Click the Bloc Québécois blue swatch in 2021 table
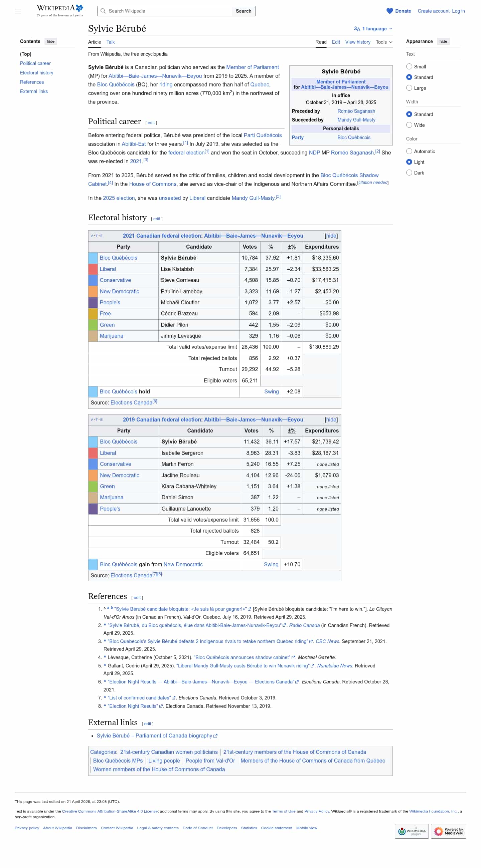Image resolution: width=481 pixels, height=868 pixels. point(93,258)
